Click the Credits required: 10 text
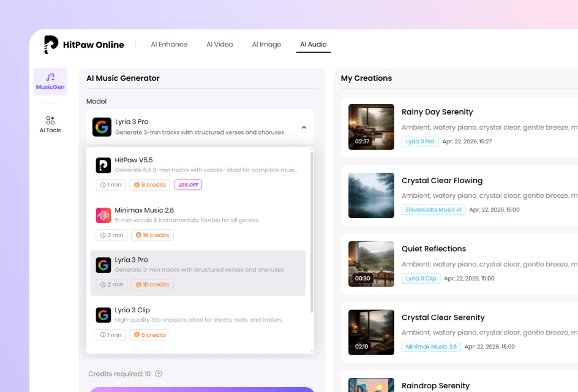The width and height of the screenshot is (578, 392). 119,374
